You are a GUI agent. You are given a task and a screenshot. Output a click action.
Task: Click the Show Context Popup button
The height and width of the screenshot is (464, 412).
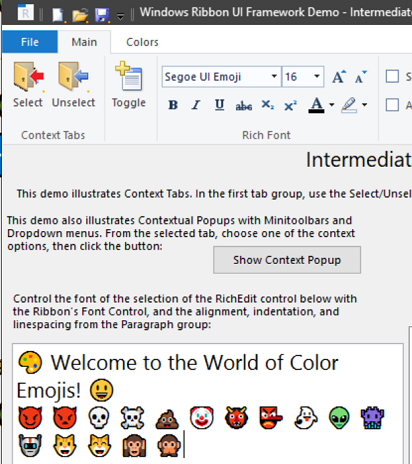(287, 260)
